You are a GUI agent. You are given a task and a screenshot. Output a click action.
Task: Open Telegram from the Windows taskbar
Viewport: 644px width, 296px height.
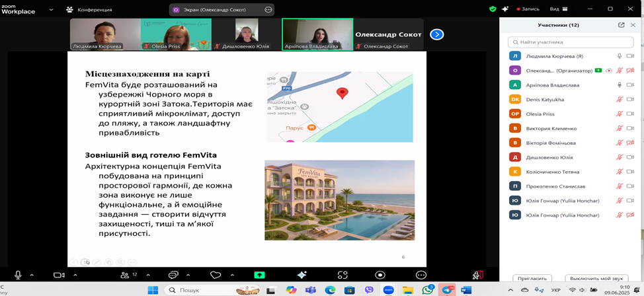tap(448, 290)
